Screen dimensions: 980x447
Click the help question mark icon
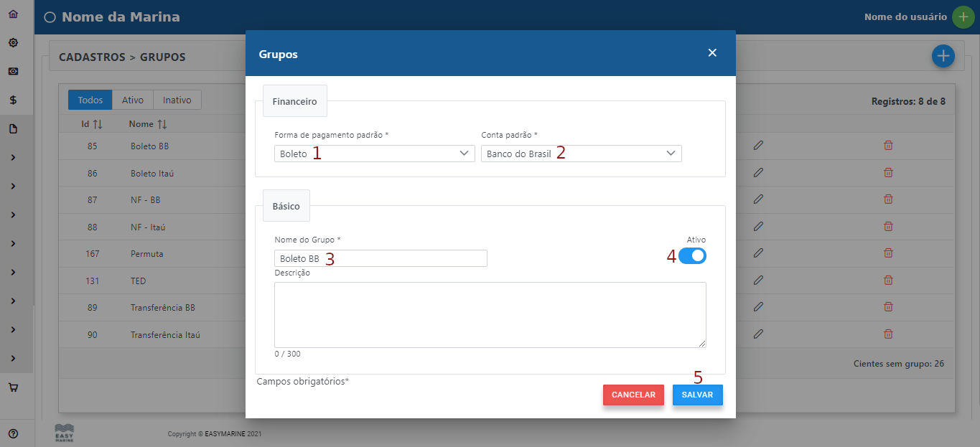[13, 433]
